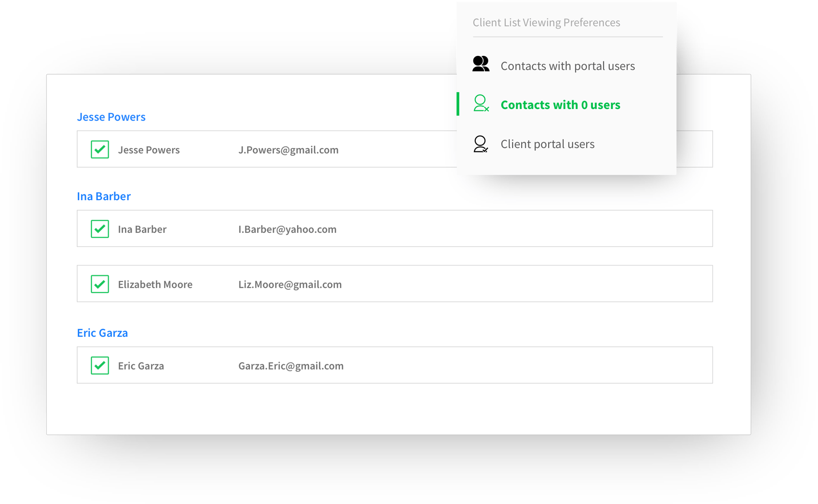The width and height of the screenshot is (818, 504).
Task: Click the I.Barber@yahoo.com email address
Action: click(x=287, y=229)
